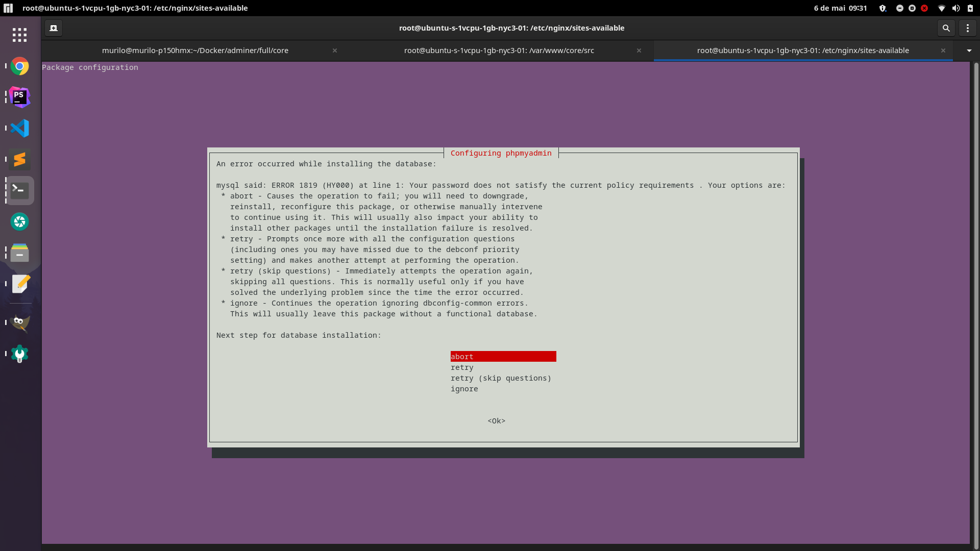This screenshot has height=551, width=980.
Task: Maximize the terminal window
Action: (912, 8)
